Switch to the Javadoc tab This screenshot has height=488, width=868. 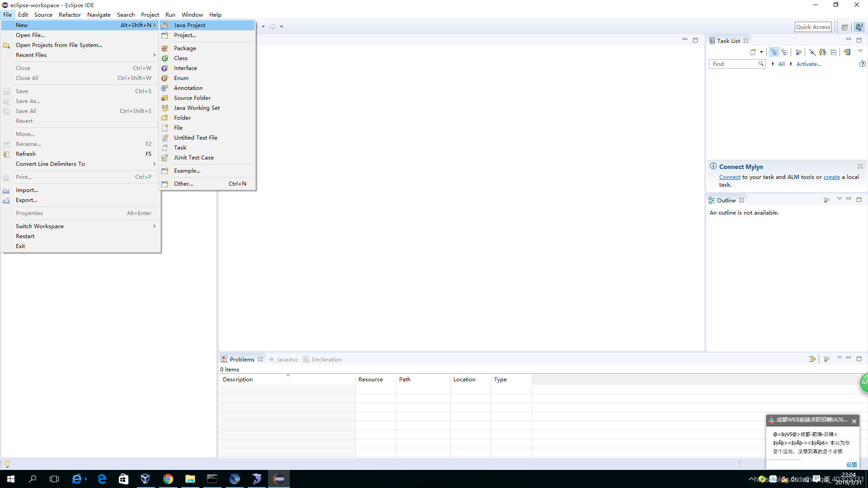(284, 360)
